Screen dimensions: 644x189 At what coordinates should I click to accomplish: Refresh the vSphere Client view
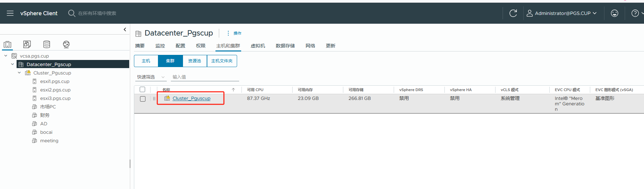[513, 13]
